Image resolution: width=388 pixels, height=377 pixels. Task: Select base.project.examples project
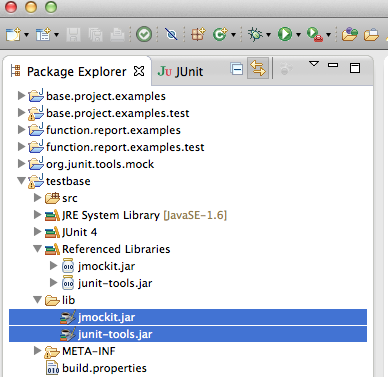point(106,96)
